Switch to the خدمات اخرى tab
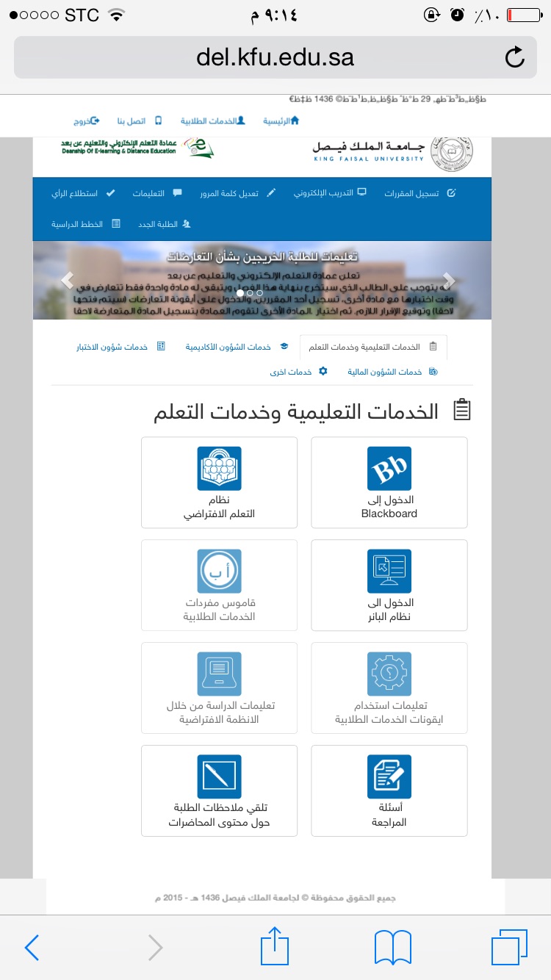 coord(298,372)
